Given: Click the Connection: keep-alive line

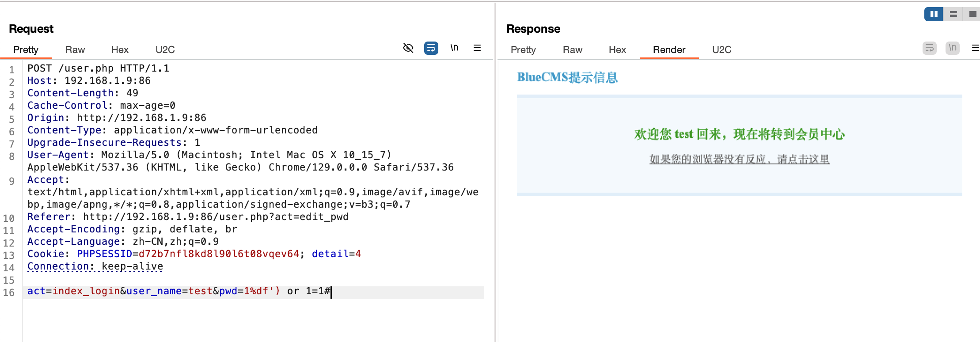Looking at the screenshot, I should pyautogui.click(x=95, y=266).
